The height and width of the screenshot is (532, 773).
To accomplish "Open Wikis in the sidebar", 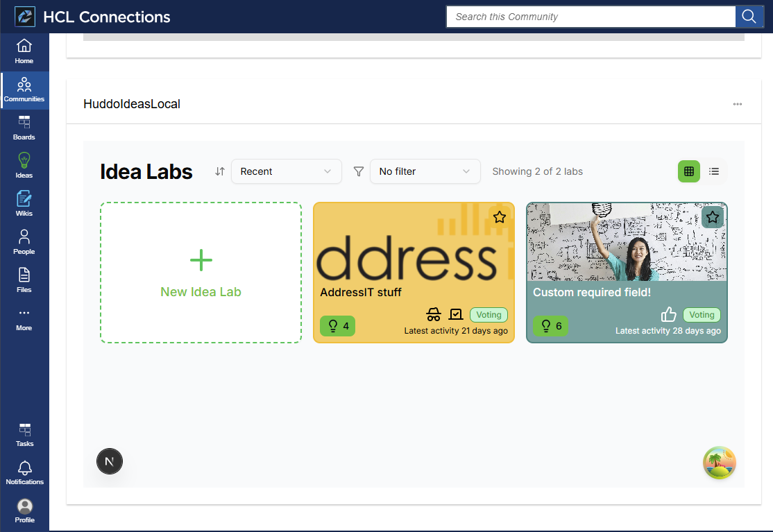I will pos(24,204).
